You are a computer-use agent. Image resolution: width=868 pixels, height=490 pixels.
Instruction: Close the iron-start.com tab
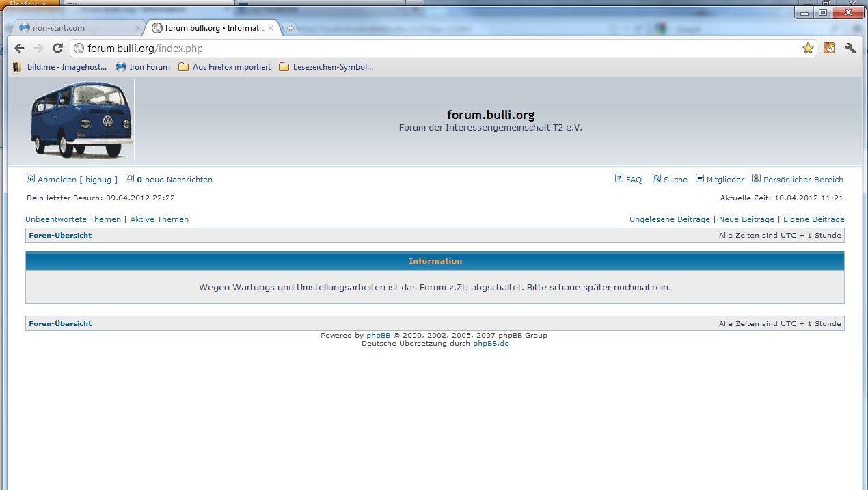point(138,28)
